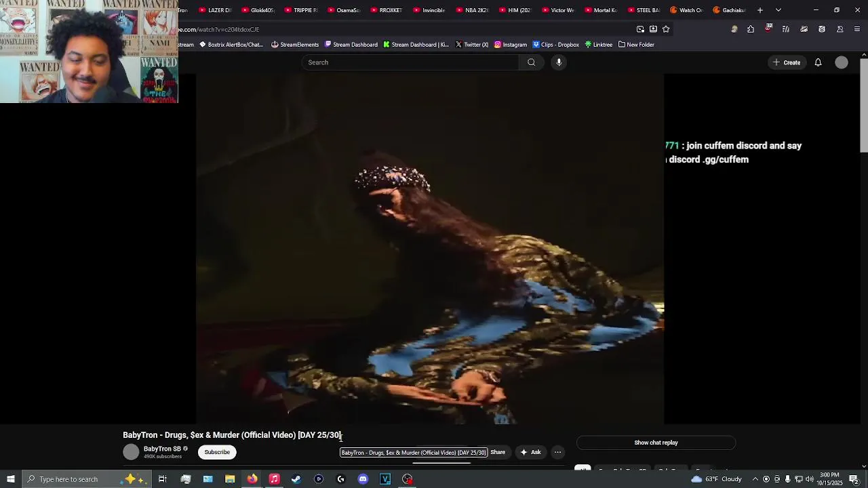Click the BabyTron SB channel name
Image resolution: width=868 pixels, height=488 pixels.
tap(162, 449)
